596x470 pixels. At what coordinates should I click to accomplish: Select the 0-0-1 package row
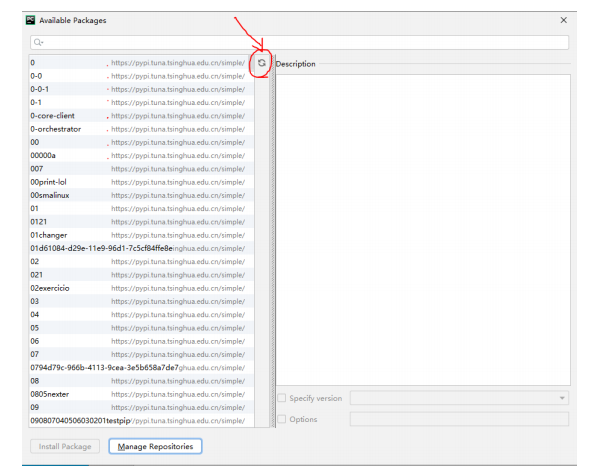point(141,89)
